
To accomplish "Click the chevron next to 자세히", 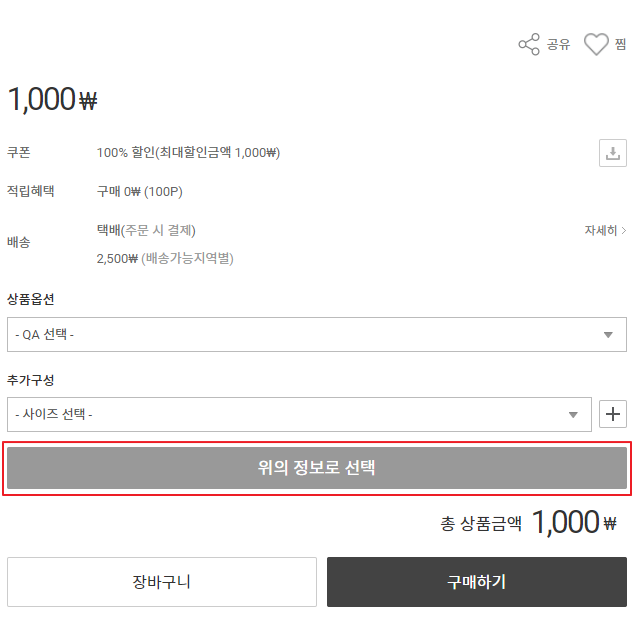I will click(624, 231).
